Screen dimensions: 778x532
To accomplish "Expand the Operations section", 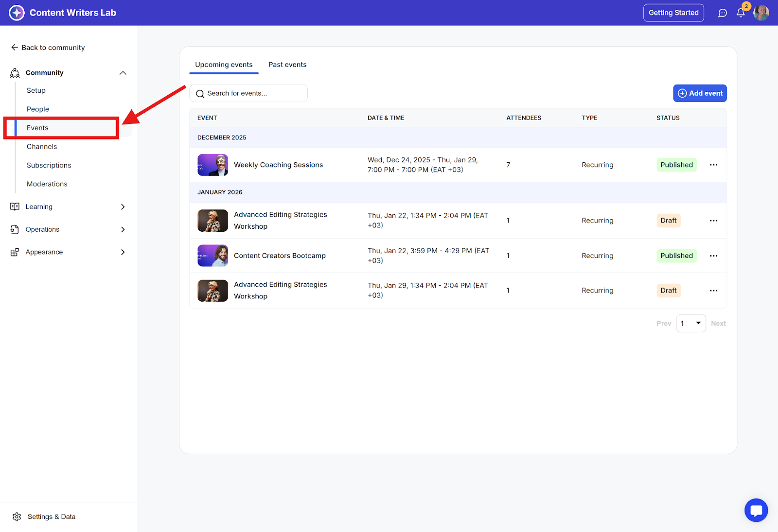I will tap(123, 229).
